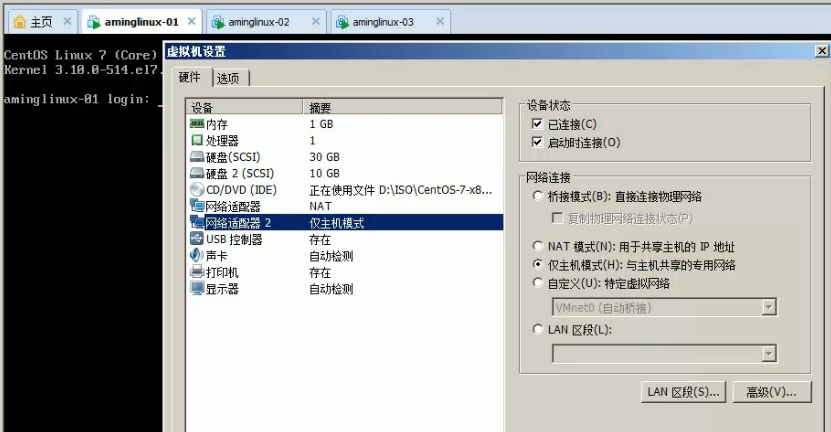Close the 主页 tab
Screen dimensions: 831x432
[x=67, y=21]
